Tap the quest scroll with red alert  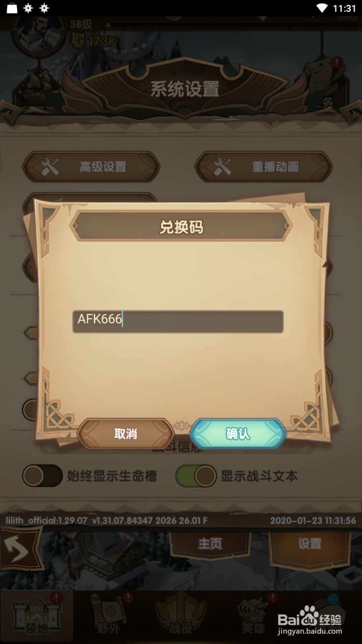click(x=323, y=74)
